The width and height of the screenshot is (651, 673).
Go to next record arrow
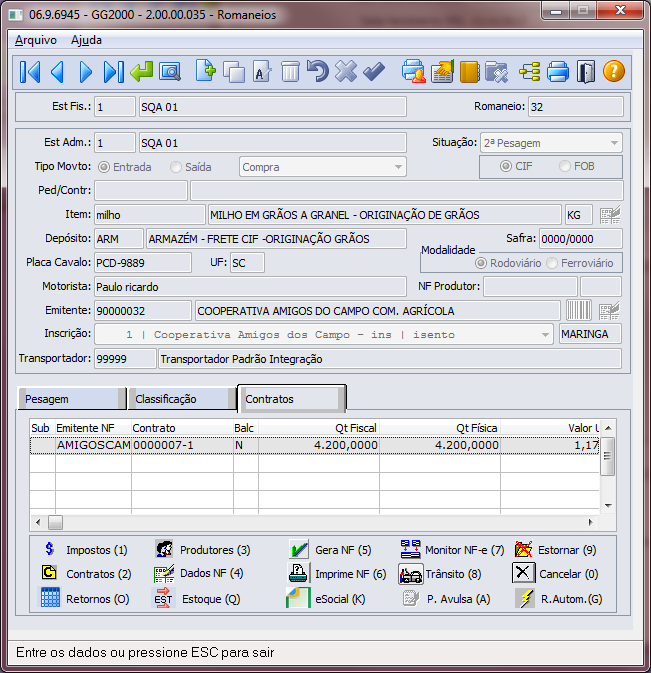pyautogui.click(x=86, y=72)
